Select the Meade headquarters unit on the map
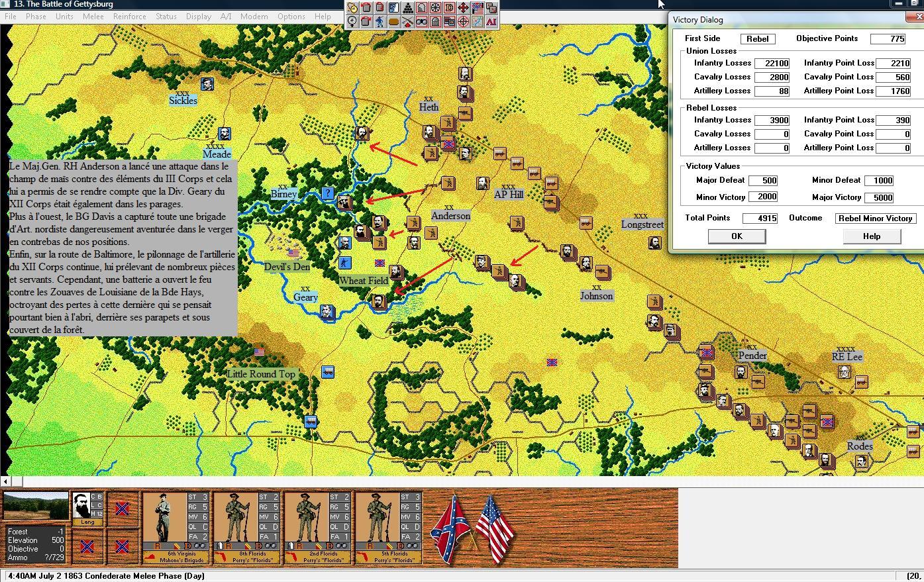Image resolution: width=924 pixels, height=582 pixels. click(225, 134)
